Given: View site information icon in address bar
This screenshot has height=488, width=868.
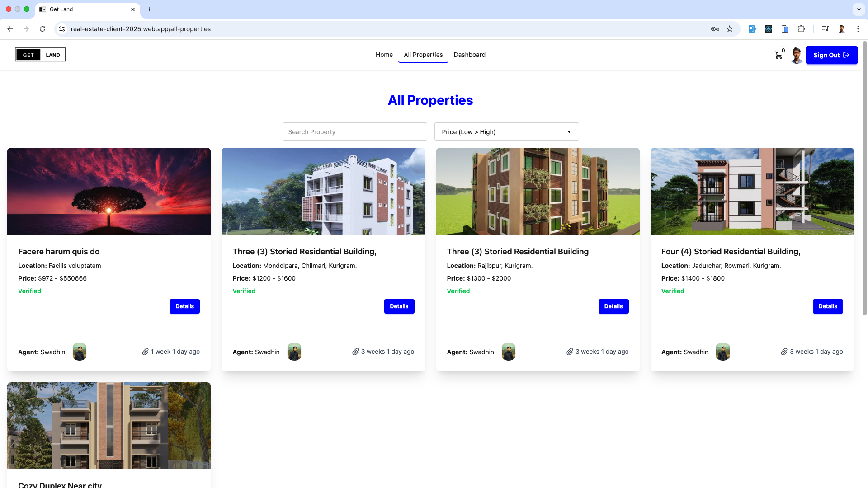Looking at the screenshot, I should tap(62, 29).
